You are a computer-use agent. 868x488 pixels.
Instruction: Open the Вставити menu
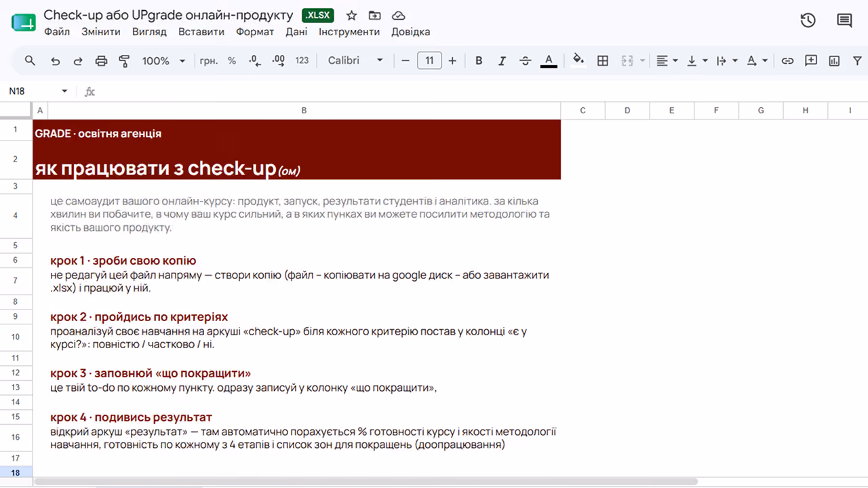point(201,31)
